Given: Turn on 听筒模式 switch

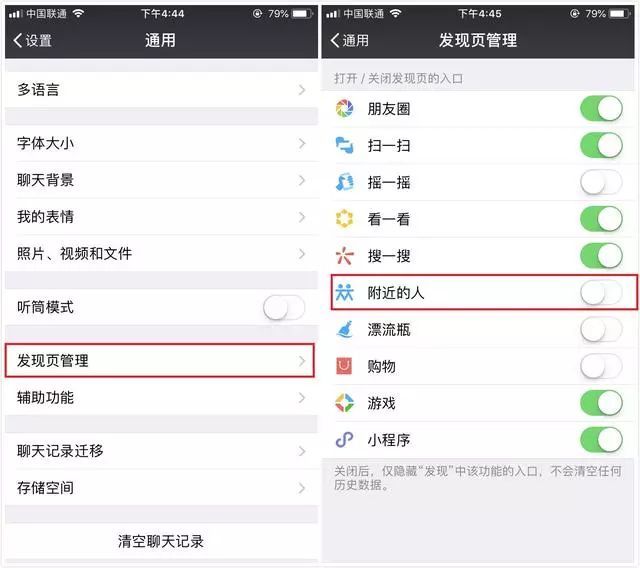Looking at the screenshot, I should coord(284,307).
